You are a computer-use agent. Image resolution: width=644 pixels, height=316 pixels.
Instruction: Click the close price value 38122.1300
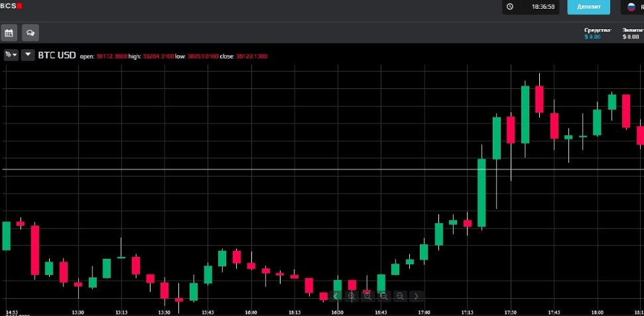(251, 56)
